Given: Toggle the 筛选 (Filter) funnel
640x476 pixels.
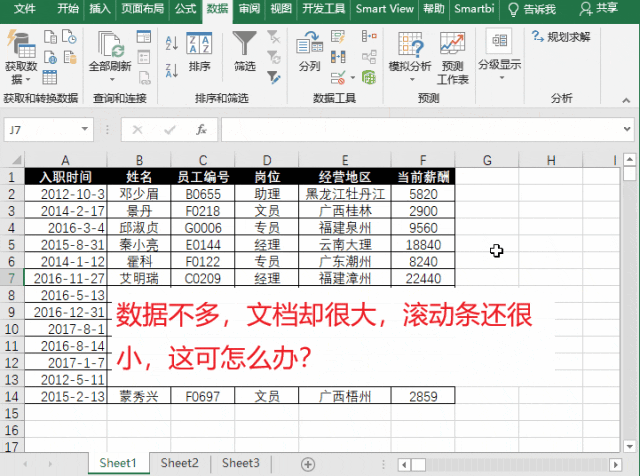Looking at the screenshot, I should click(244, 52).
